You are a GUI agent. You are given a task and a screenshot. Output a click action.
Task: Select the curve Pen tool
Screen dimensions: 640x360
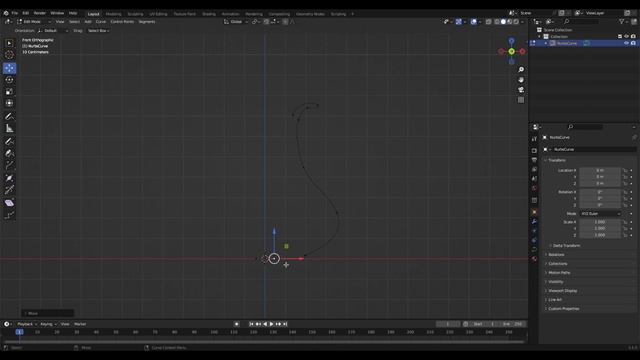pyautogui.click(x=9, y=153)
